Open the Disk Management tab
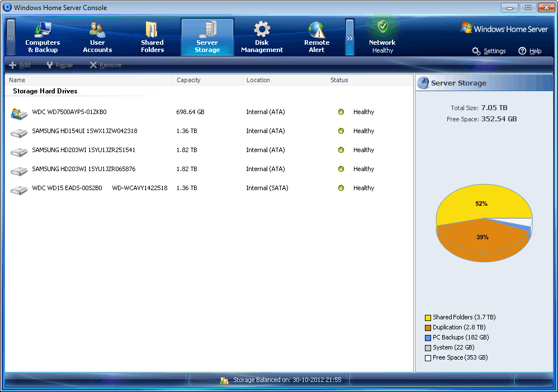Viewport: 558px width, 392px height. point(262,37)
